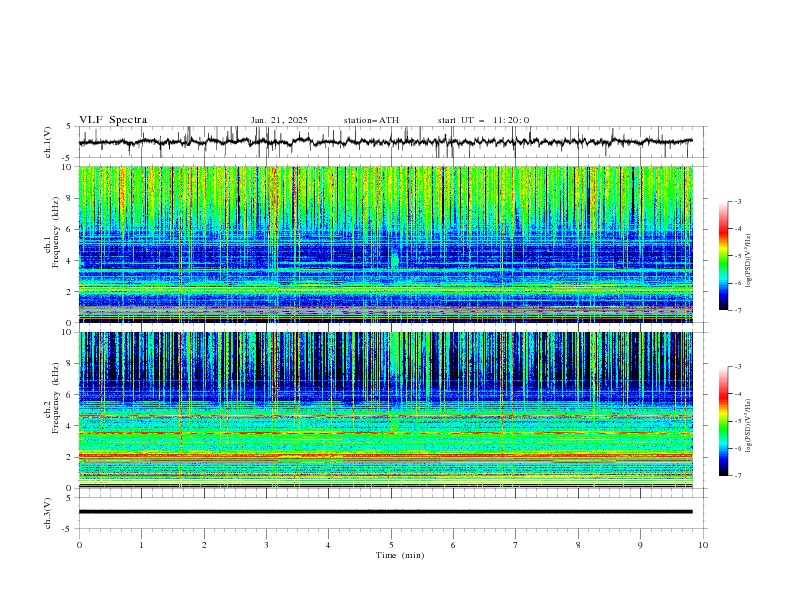Click time axis tick label "9"
Viewport: 792px width, 612px height.
point(640,545)
